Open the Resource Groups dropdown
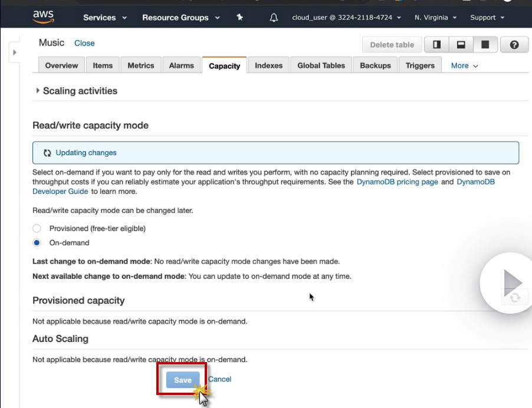532x408 pixels. pos(181,18)
